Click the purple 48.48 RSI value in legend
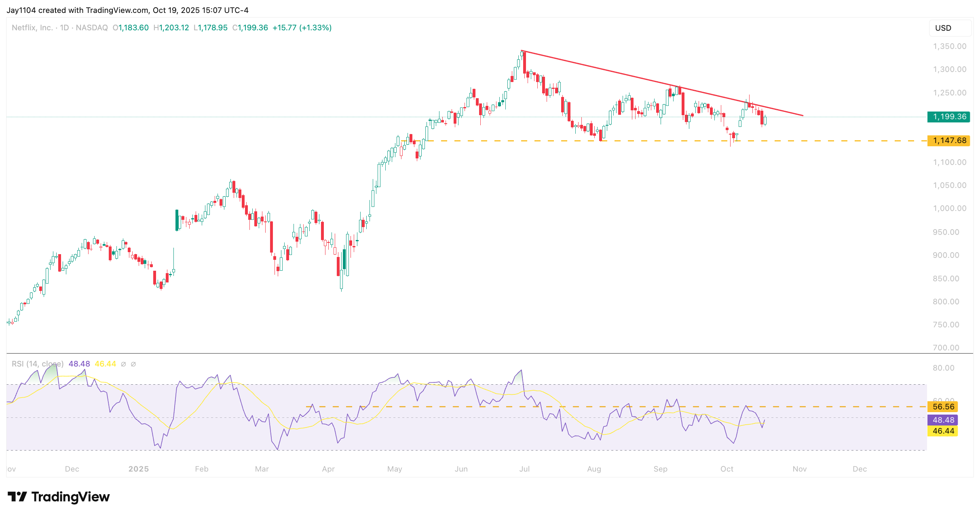This screenshot has width=980, height=516. [79, 364]
